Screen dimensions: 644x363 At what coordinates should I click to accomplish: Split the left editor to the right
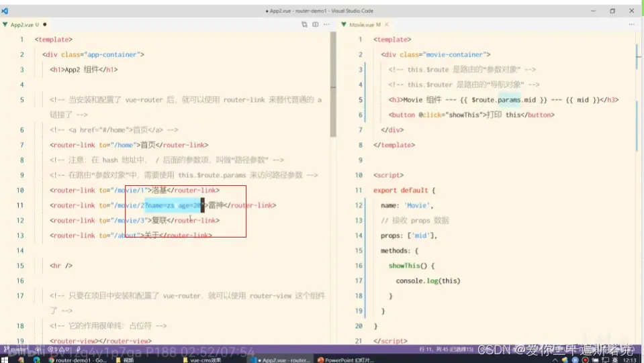pyautogui.click(x=316, y=25)
